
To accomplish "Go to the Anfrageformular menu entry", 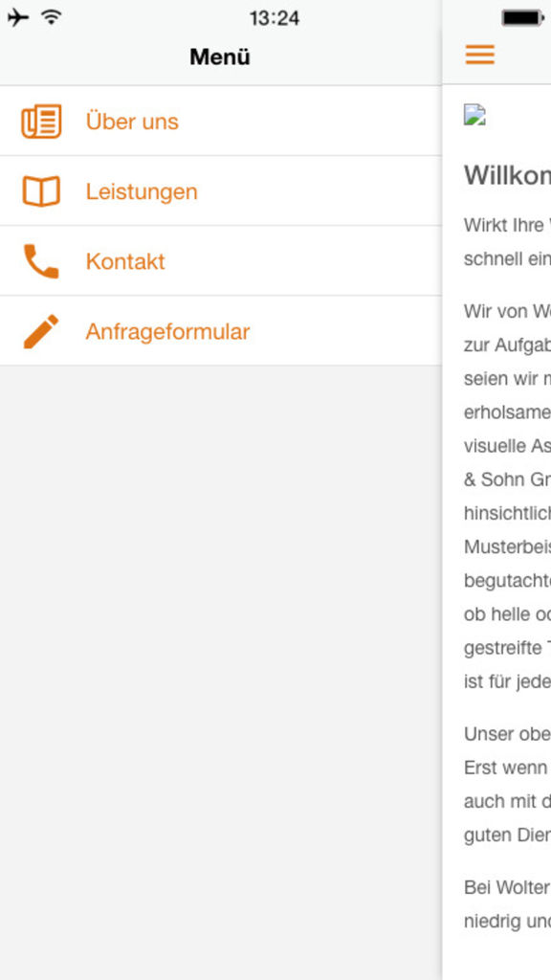I will (x=221, y=331).
